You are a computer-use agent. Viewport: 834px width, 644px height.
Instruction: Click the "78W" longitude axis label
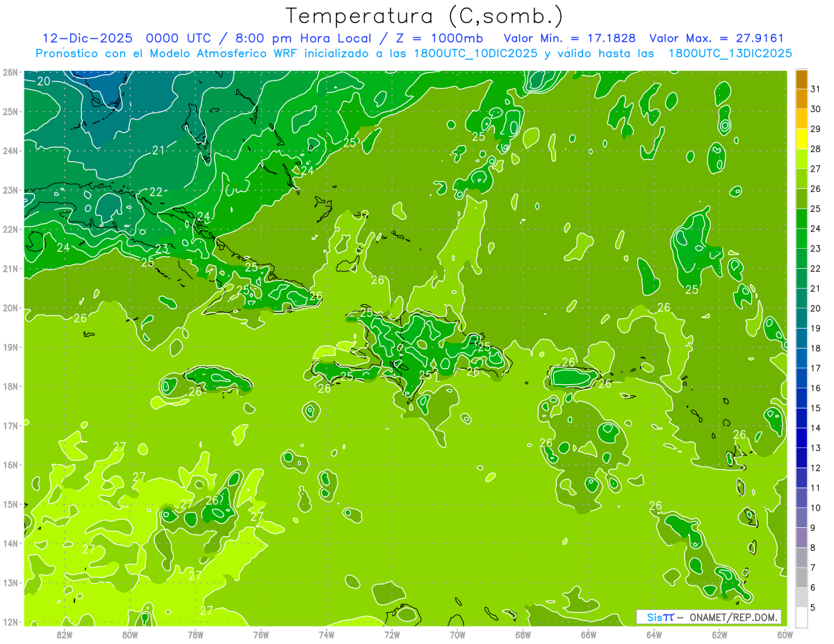pyautogui.click(x=195, y=634)
